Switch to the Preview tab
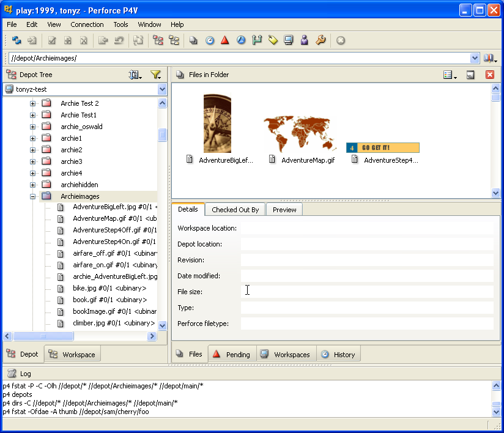 [284, 209]
